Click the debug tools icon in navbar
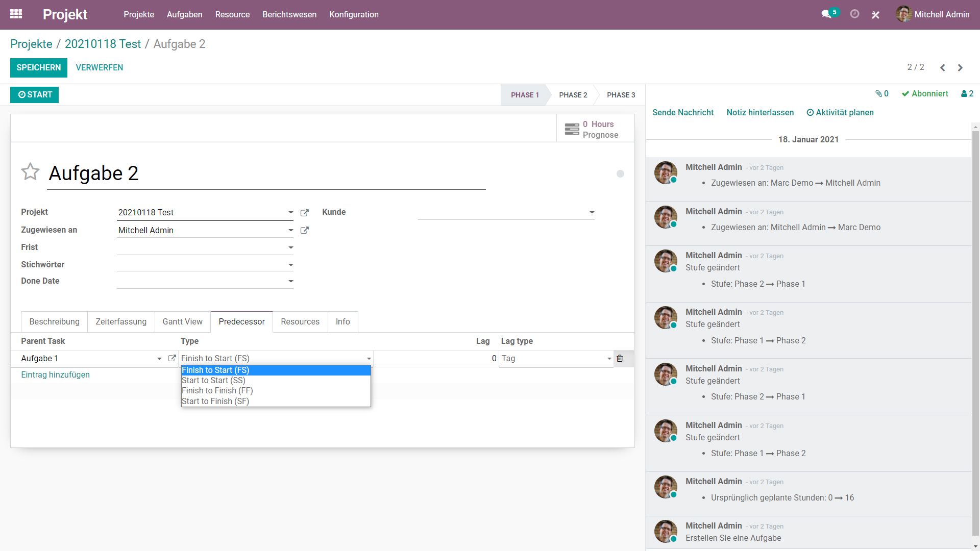980x551 pixels. click(x=875, y=15)
